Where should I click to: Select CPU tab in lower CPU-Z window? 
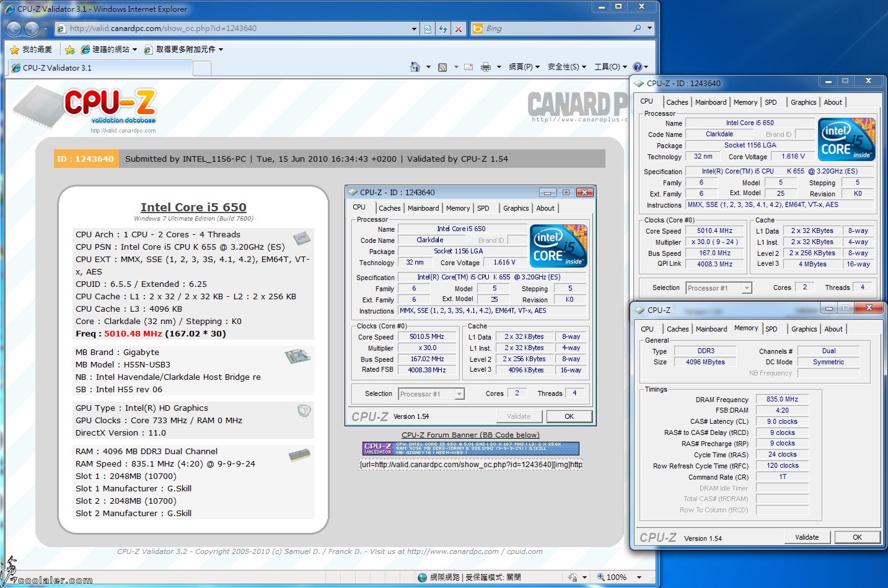click(x=647, y=330)
